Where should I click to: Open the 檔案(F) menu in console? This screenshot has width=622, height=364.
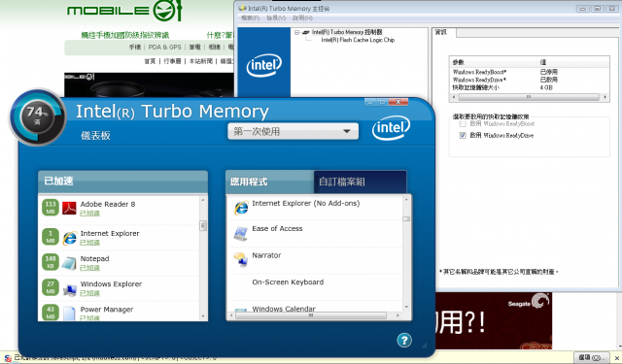point(250,18)
